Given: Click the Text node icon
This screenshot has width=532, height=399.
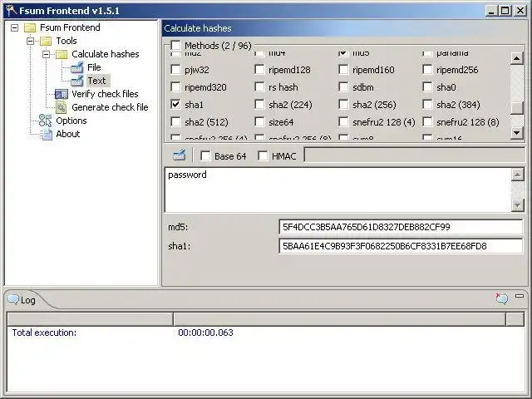Looking at the screenshot, I should pos(77,81).
